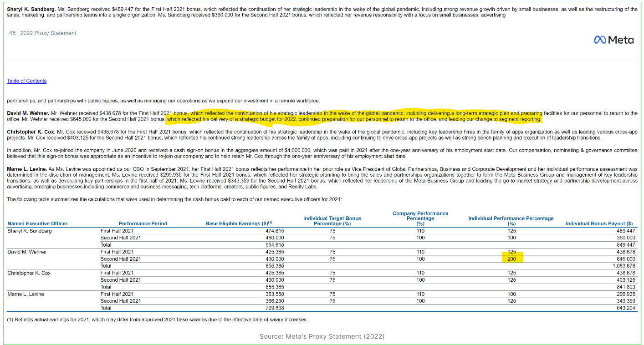Image resolution: width=644 pixels, height=345 pixels.
Task: Select the sentence beginning 'The following table summarizes'
Action: (174, 199)
